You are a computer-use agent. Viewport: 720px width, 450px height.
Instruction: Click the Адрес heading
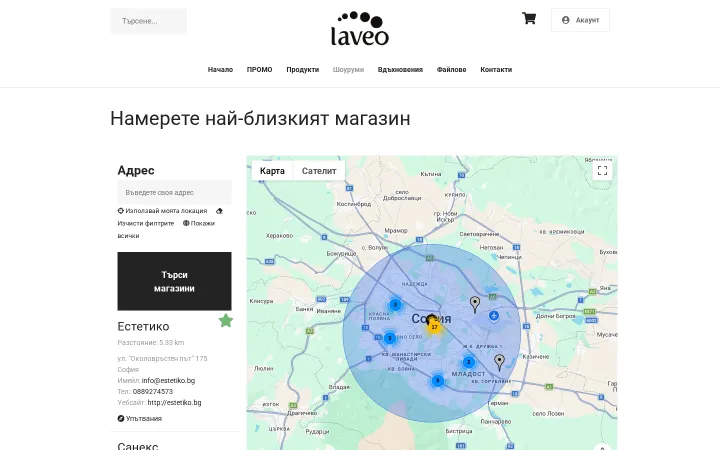[136, 170]
